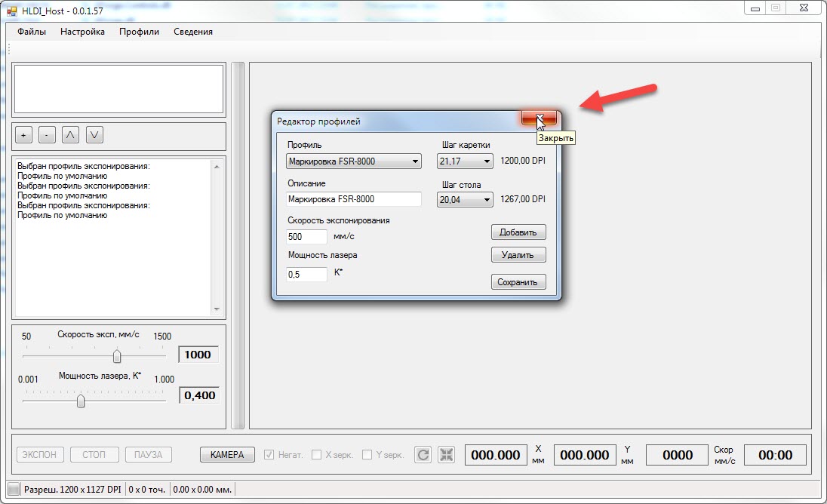Click the timer display 00:00
Image resolution: width=827 pixels, height=504 pixels.
pos(776,455)
